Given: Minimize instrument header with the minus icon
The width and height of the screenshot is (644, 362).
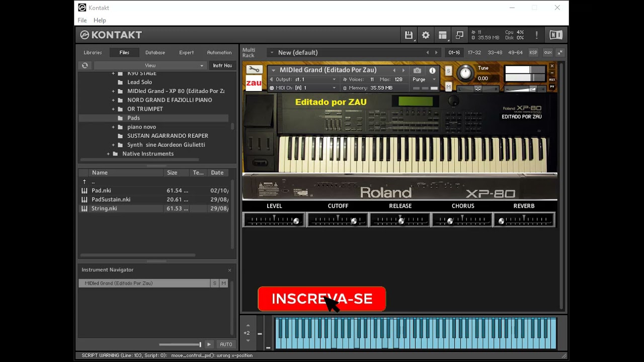Looking at the screenshot, I should tap(552, 73).
